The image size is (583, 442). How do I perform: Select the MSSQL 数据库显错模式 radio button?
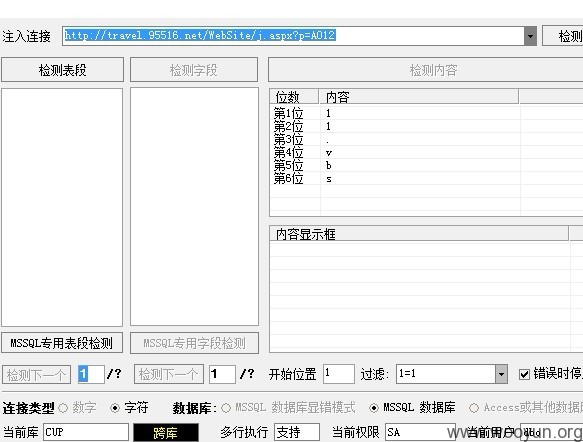[226, 408]
